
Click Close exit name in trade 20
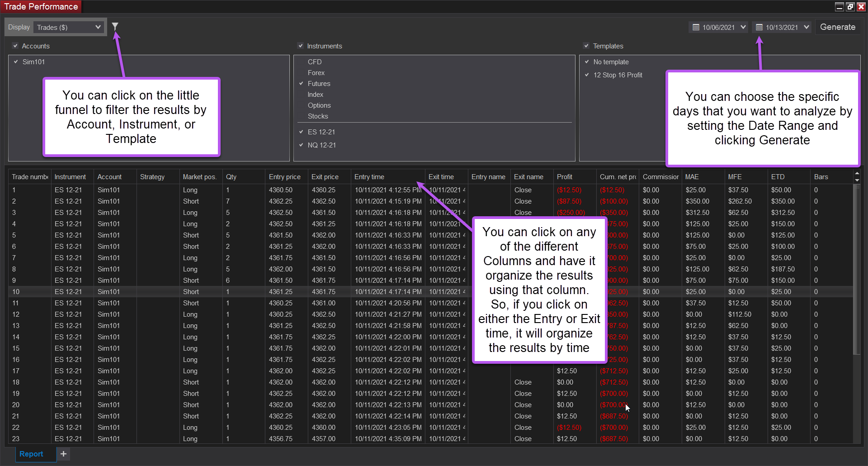[523, 405]
